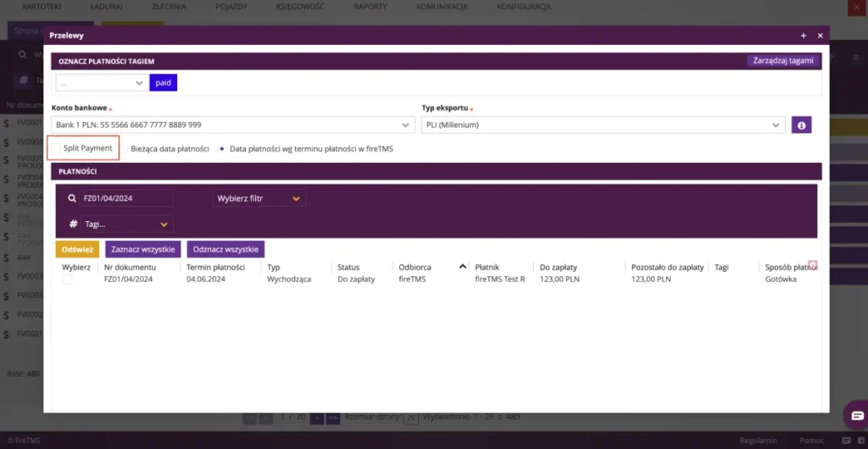Expand the Typ eksportu dropdown
The height and width of the screenshot is (449, 868).
click(603, 125)
